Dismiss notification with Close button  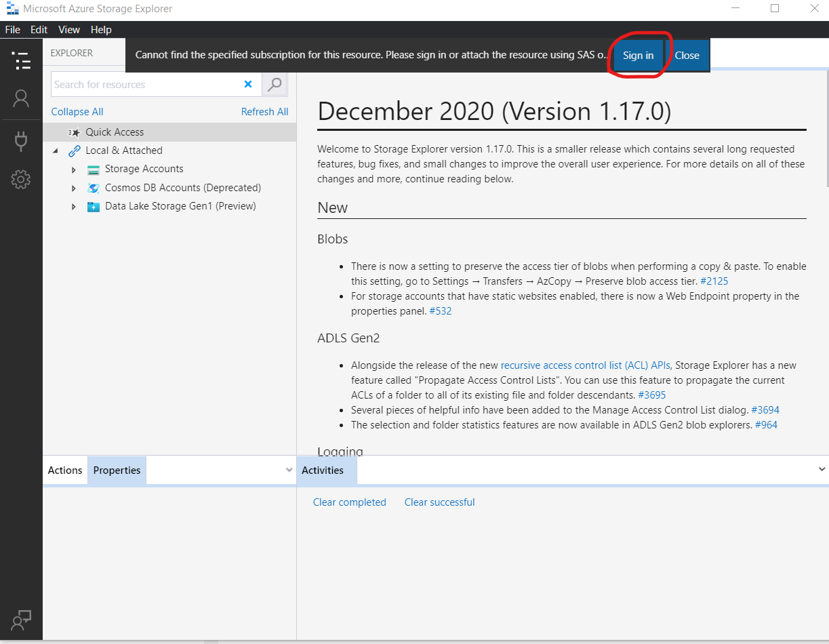(x=687, y=56)
